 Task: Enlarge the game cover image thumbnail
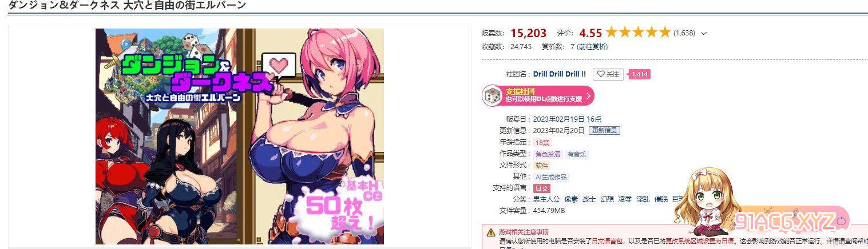pyautogui.click(x=240, y=136)
